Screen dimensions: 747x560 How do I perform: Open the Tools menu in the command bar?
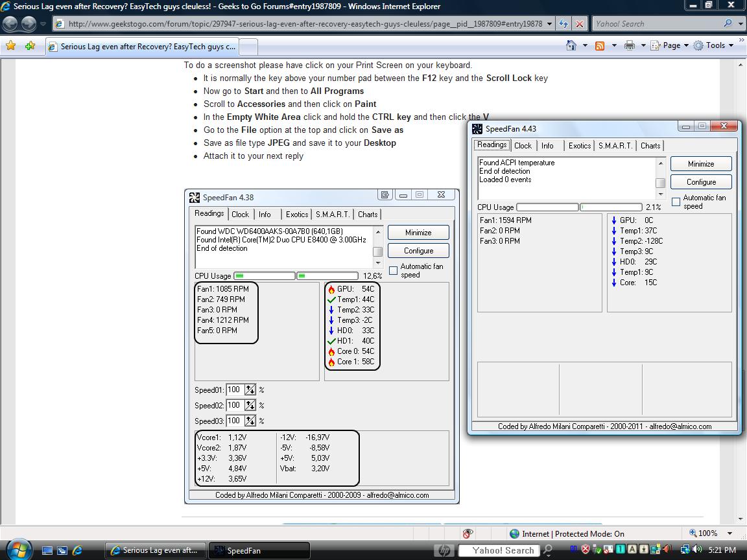pyautogui.click(x=713, y=45)
